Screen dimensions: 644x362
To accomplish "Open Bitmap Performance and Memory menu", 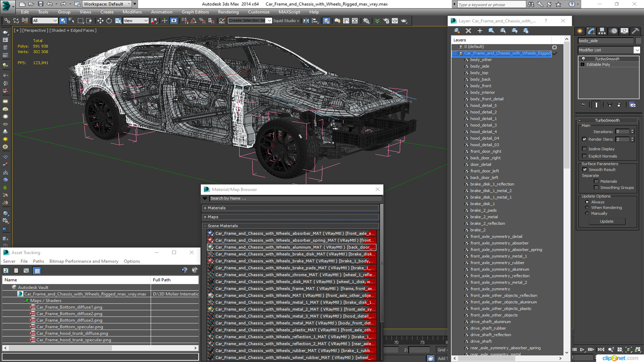I will [84, 261].
